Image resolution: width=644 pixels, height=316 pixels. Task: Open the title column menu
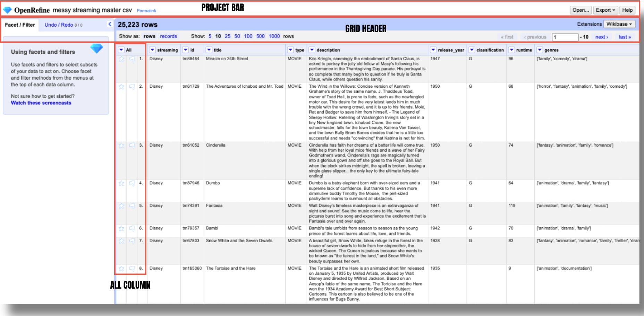[209, 50]
